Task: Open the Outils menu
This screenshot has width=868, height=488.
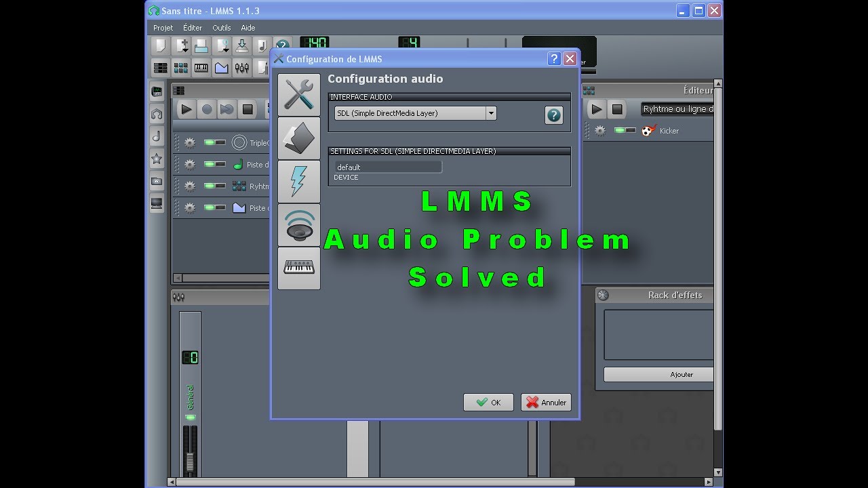Action: tap(222, 28)
